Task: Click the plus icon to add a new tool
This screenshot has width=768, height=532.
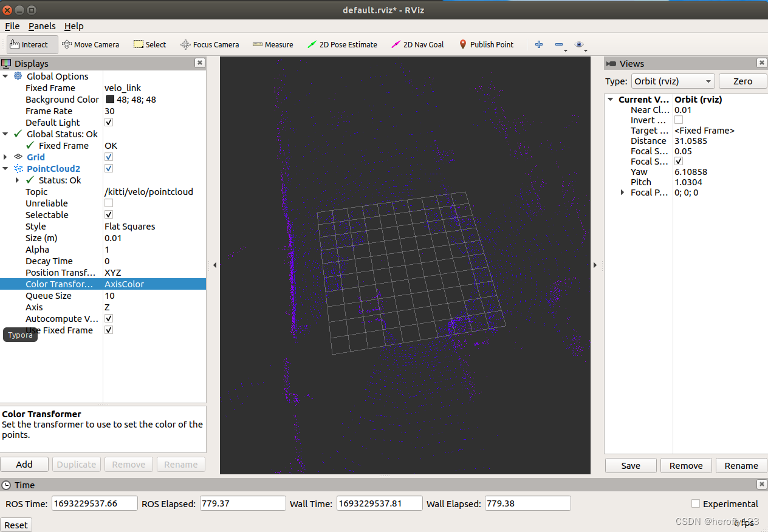Action: (x=539, y=44)
